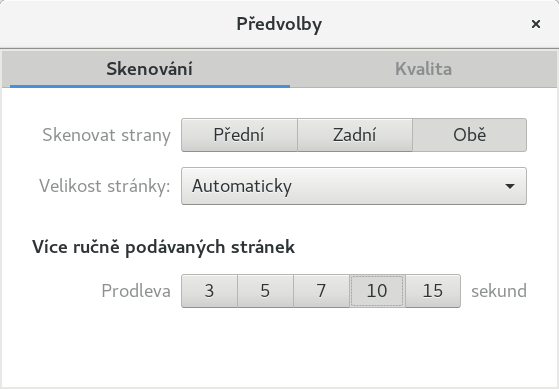Click the Více ručně podávaných stránek heading
The image size is (559, 389).
pyautogui.click(x=163, y=247)
